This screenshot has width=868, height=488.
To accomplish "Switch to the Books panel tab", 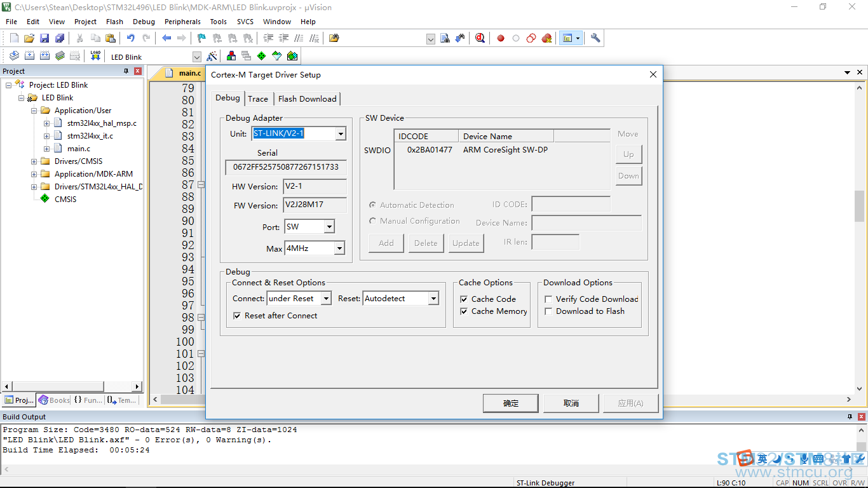I will [53, 400].
